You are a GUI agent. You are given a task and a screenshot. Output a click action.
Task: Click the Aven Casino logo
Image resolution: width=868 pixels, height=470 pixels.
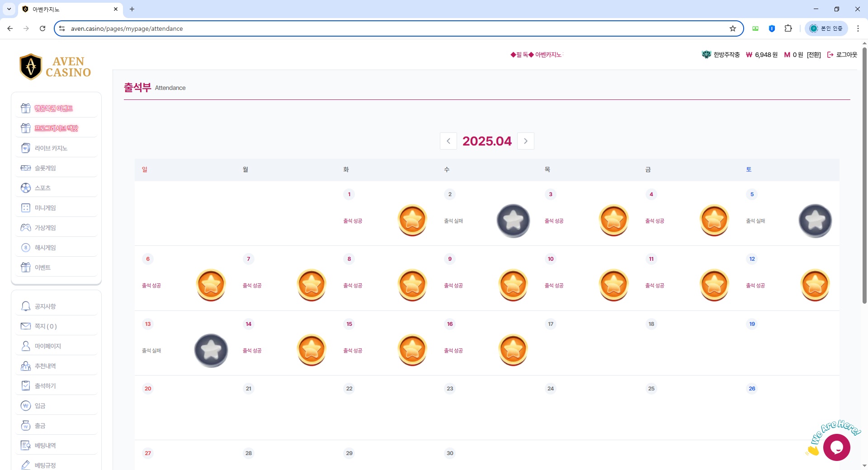tap(55, 67)
